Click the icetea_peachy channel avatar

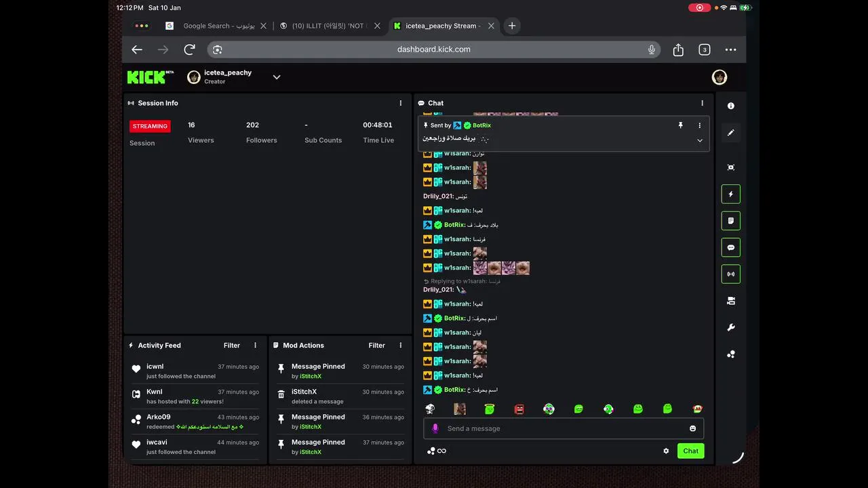(194, 77)
